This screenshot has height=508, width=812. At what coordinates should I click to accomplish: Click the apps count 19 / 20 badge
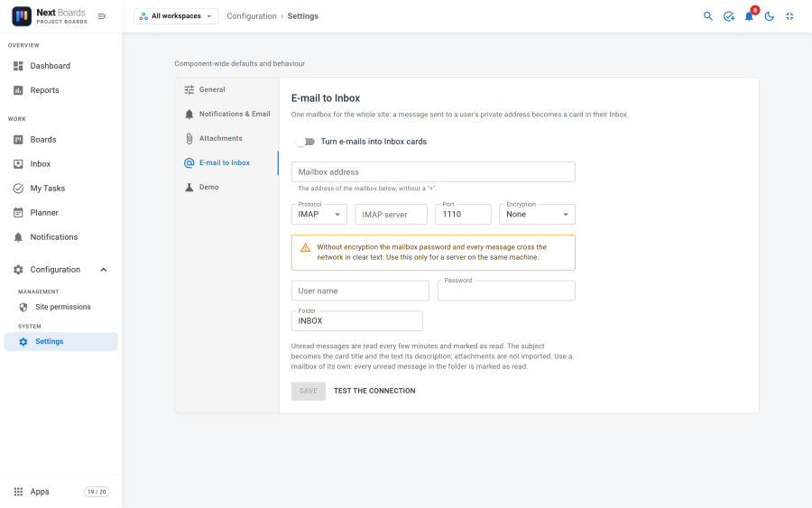coord(97,492)
